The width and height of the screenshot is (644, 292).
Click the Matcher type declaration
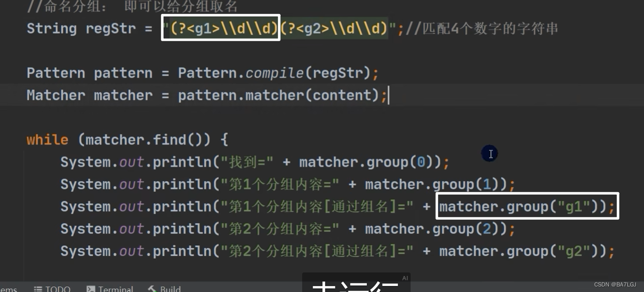click(x=56, y=95)
